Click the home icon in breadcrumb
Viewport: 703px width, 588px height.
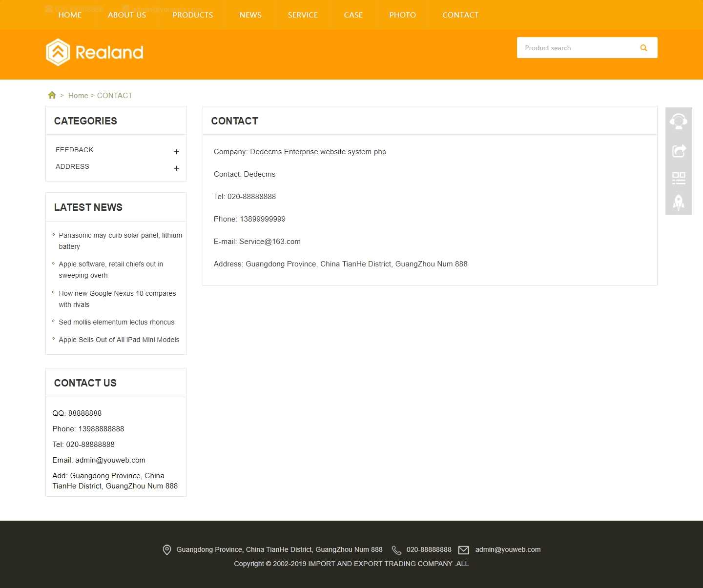click(52, 95)
